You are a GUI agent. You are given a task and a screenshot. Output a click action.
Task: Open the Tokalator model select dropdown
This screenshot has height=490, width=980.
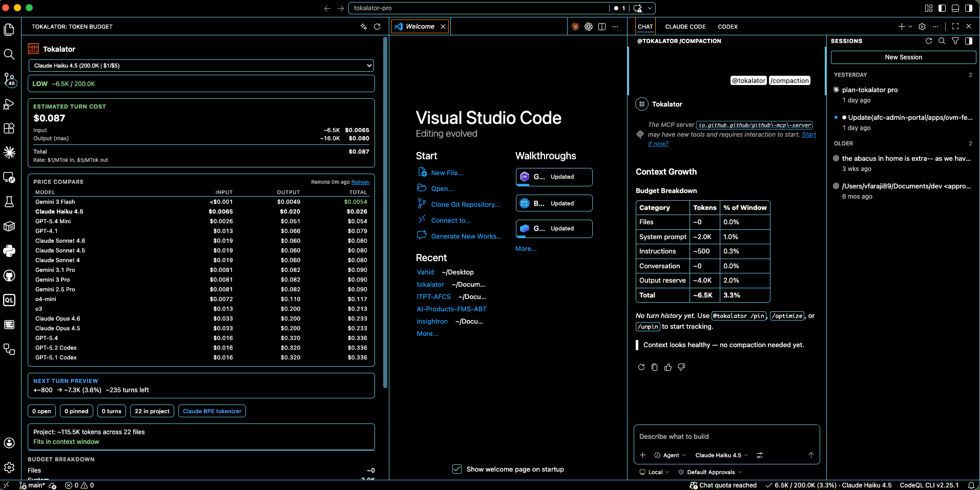201,66
